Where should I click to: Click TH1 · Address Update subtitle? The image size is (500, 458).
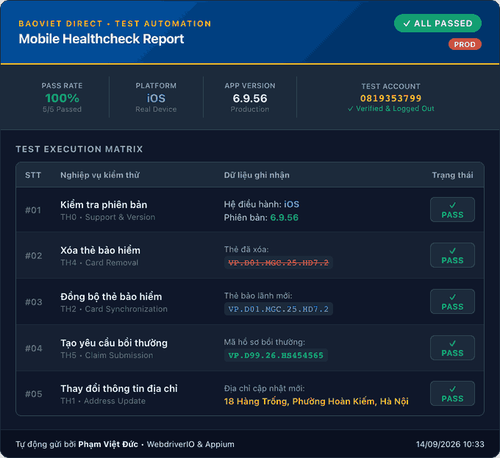click(103, 401)
